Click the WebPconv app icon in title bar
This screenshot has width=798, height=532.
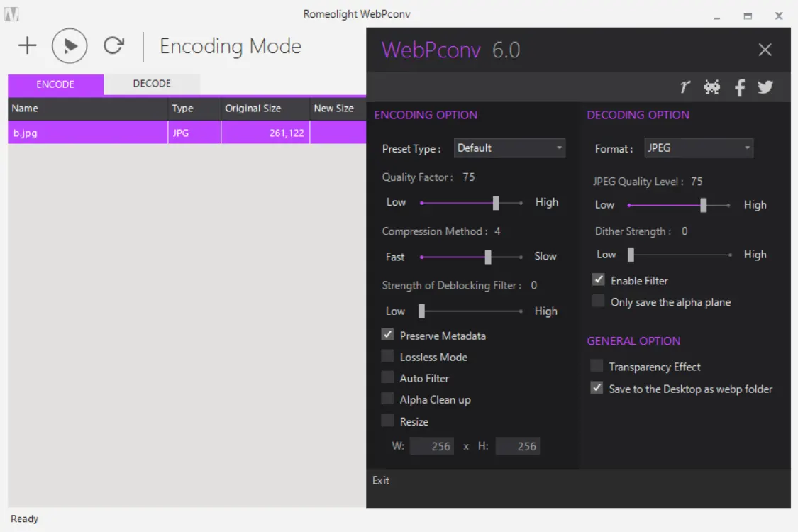point(12,13)
